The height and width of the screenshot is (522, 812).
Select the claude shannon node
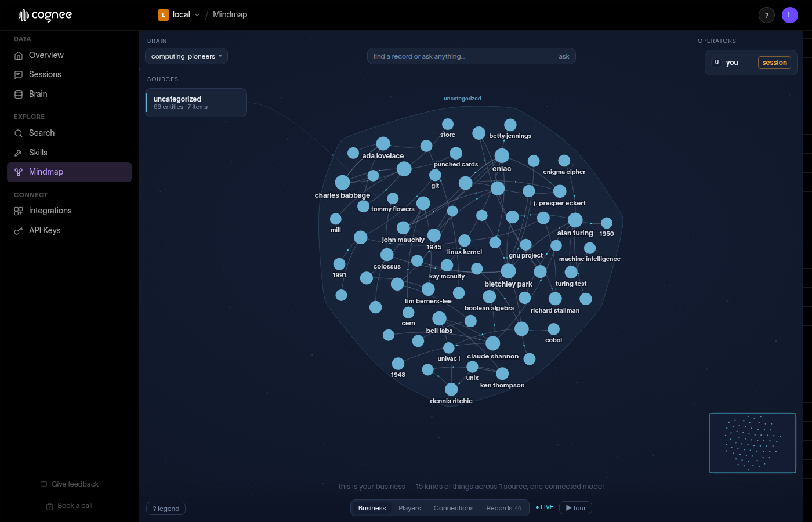(x=492, y=343)
